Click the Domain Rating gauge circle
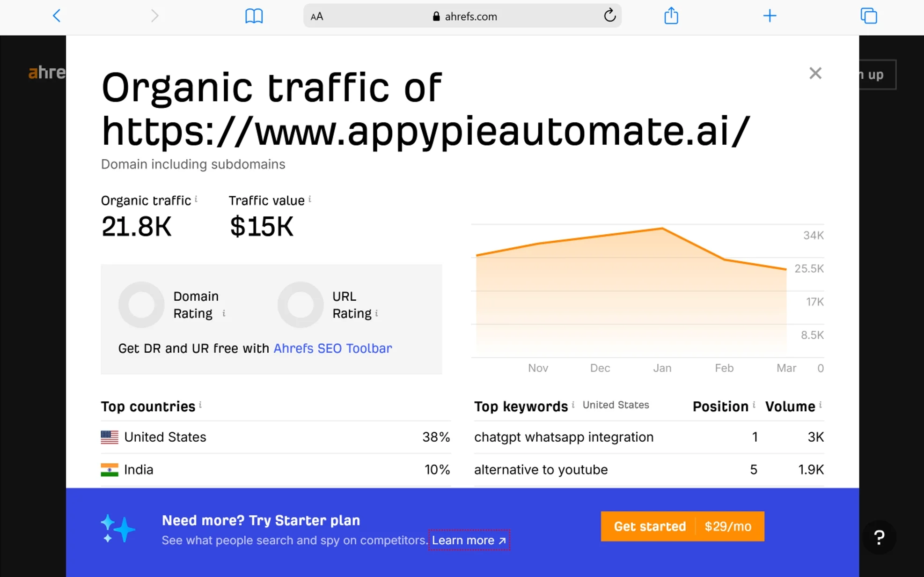924x577 pixels. coord(141,305)
